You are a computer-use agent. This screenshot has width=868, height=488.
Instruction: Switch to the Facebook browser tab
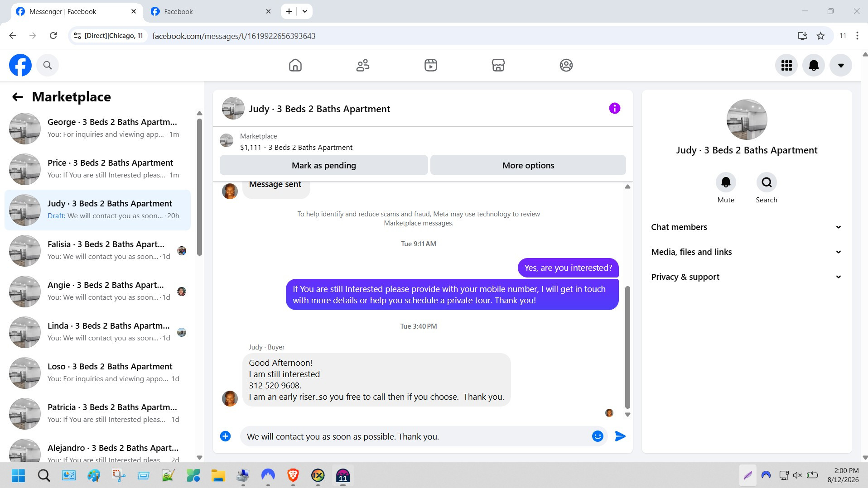click(x=211, y=12)
